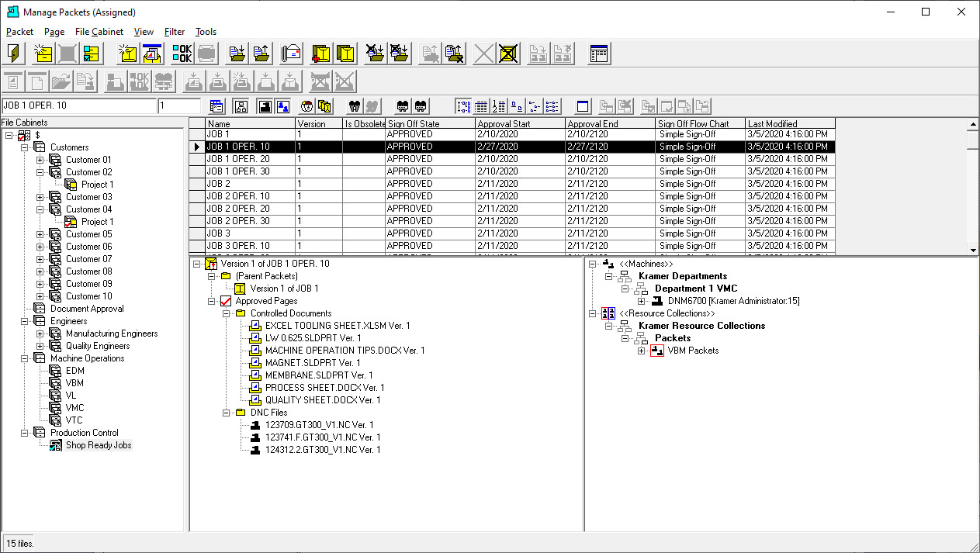Click the numbered 1-2 sort icon

pos(500,106)
